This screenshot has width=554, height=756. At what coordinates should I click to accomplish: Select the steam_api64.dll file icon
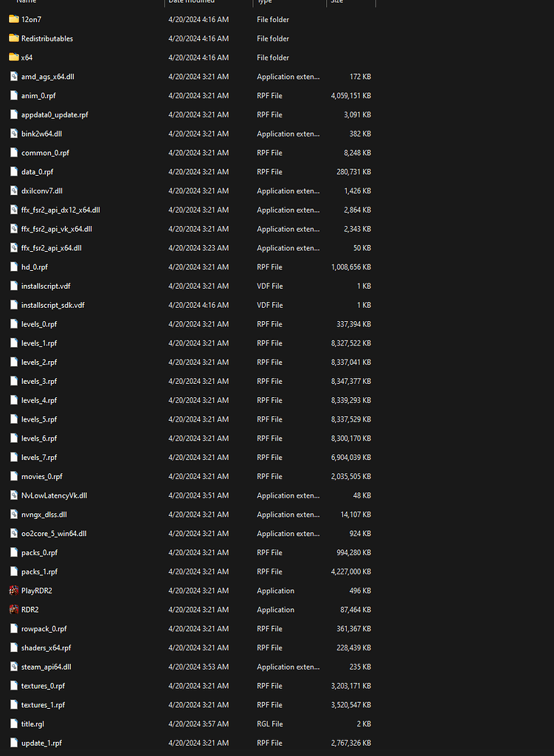13,666
